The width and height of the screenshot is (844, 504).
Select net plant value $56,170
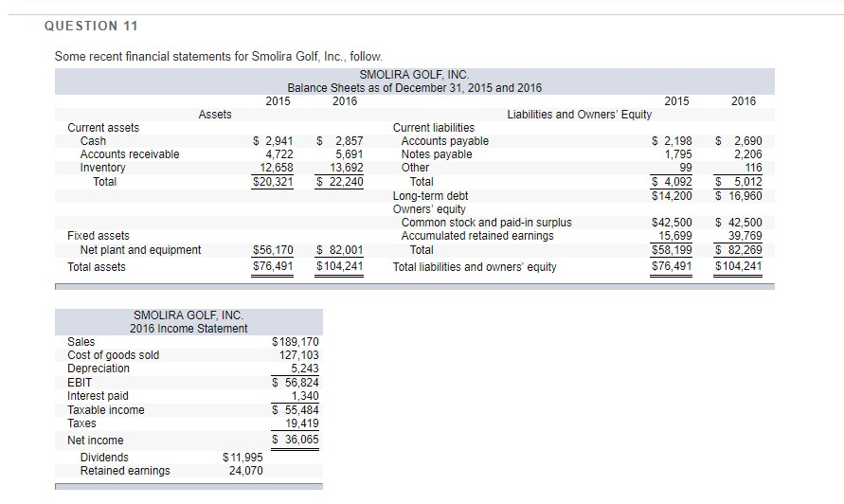coord(274,250)
